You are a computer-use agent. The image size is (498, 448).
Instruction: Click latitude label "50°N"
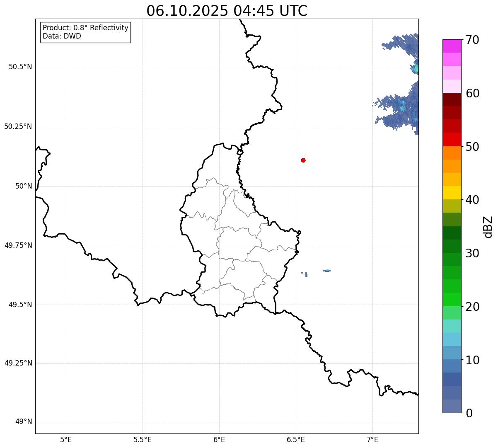tap(24, 186)
